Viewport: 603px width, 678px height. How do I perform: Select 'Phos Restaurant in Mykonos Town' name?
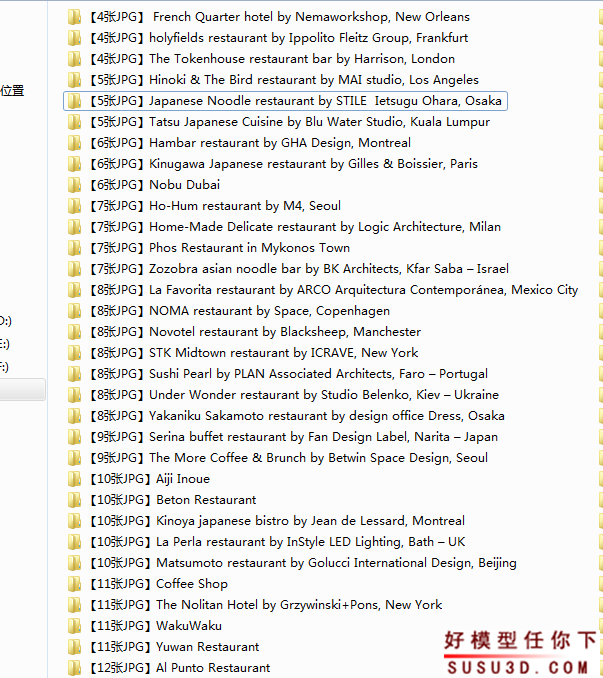tap(249, 248)
